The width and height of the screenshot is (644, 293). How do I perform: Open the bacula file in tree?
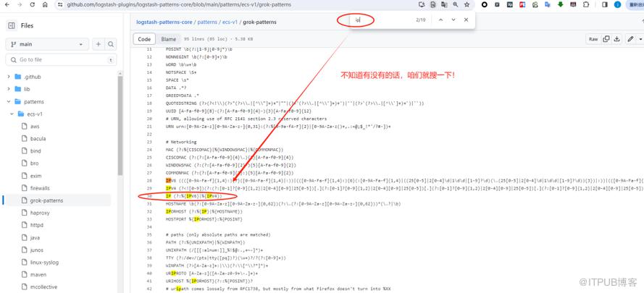[38, 139]
